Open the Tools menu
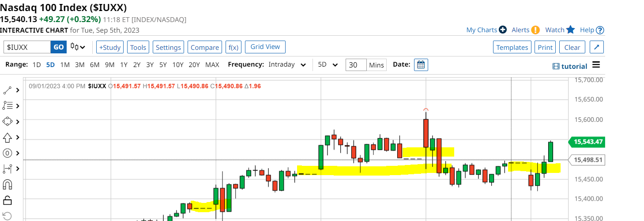This screenshot has height=221, width=644. tap(138, 47)
